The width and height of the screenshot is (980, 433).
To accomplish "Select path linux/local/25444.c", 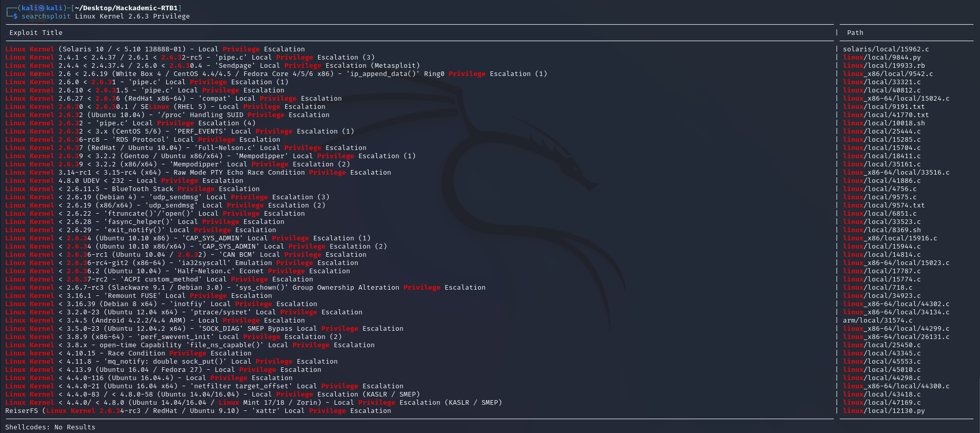I will click(x=882, y=131).
